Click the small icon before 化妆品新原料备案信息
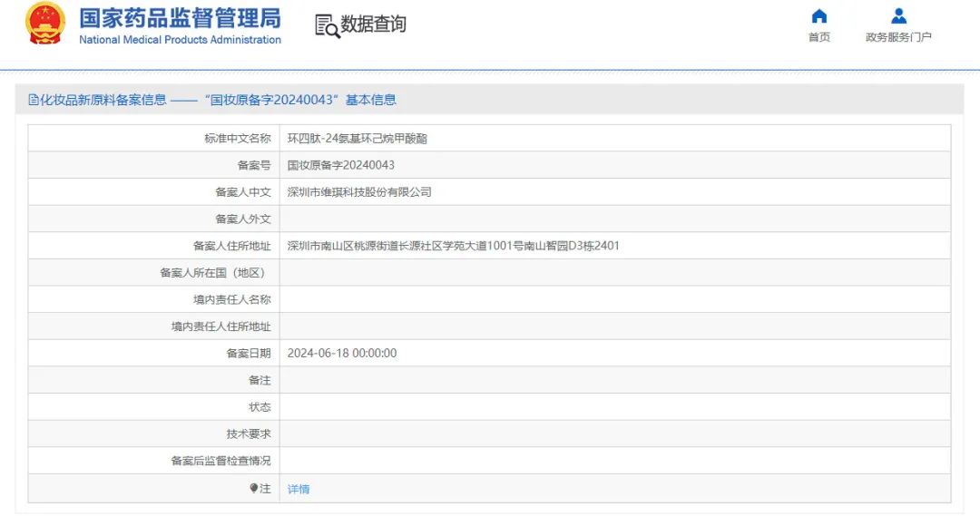Screen dimensions: 980x516 (34, 100)
